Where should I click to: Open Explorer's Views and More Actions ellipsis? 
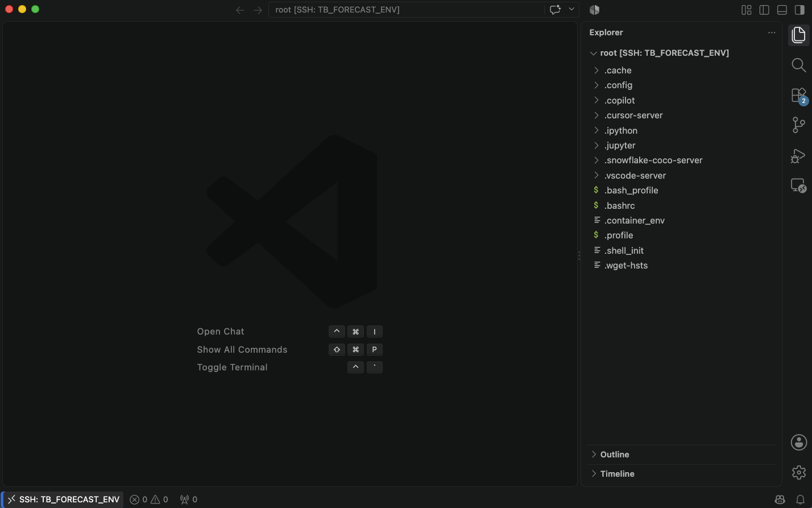[772, 32]
